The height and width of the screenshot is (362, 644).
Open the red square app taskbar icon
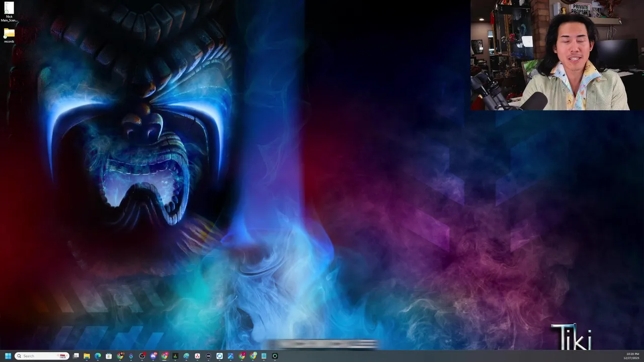coord(197,356)
